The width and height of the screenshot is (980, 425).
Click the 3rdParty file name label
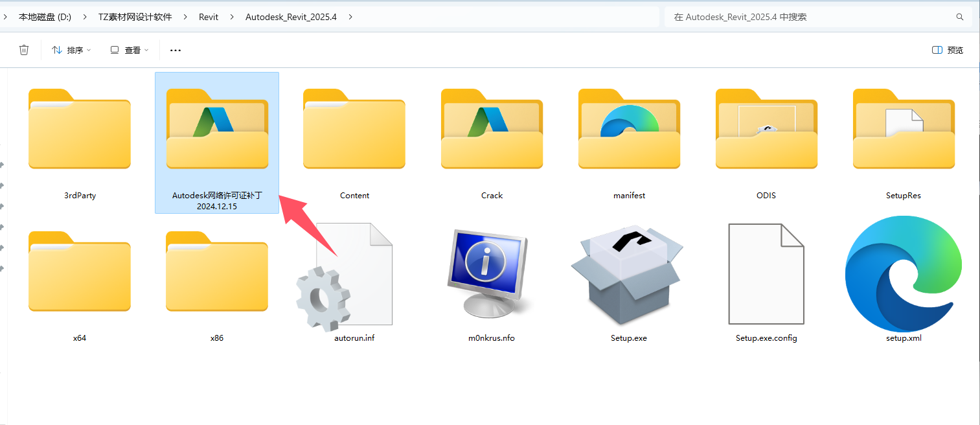80,195
